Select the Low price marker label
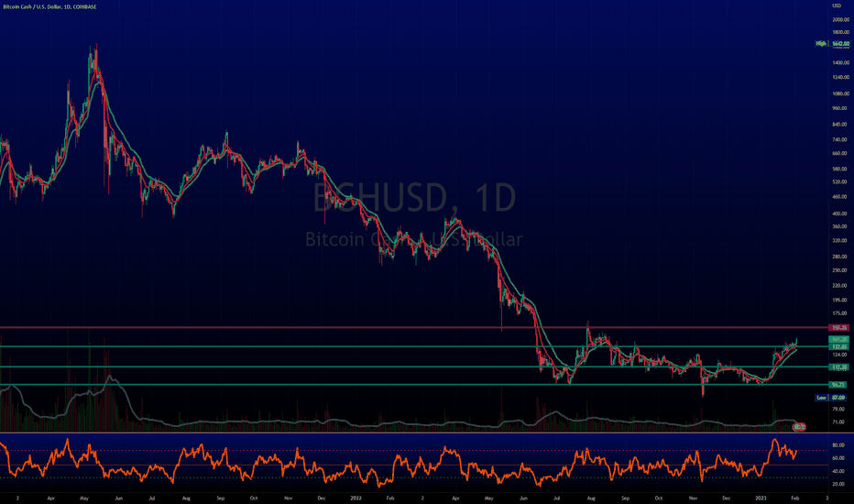854x504 pixels. [x=821, y=398]
